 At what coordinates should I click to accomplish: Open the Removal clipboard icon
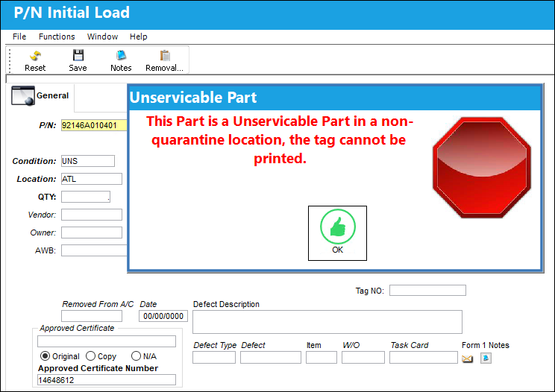click(x=165, y=55)
